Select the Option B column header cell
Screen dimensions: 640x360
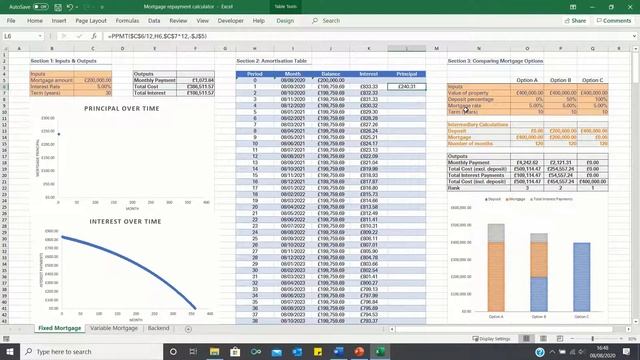(560, 80)
